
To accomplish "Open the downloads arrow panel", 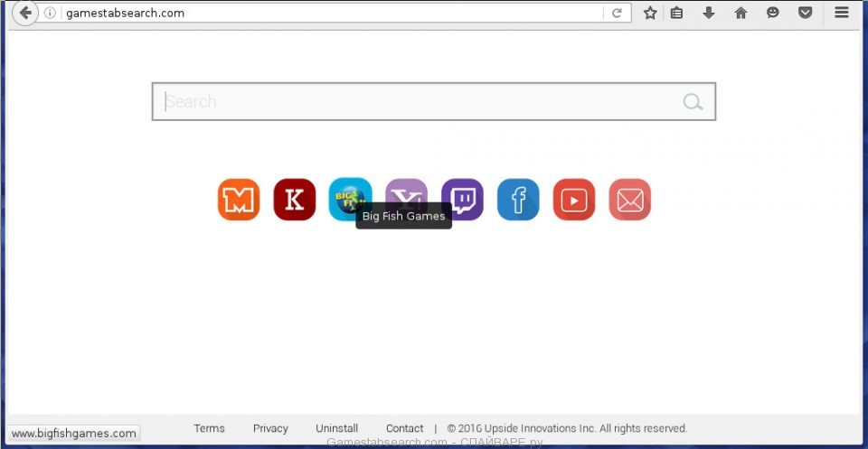I will point(709,13).
